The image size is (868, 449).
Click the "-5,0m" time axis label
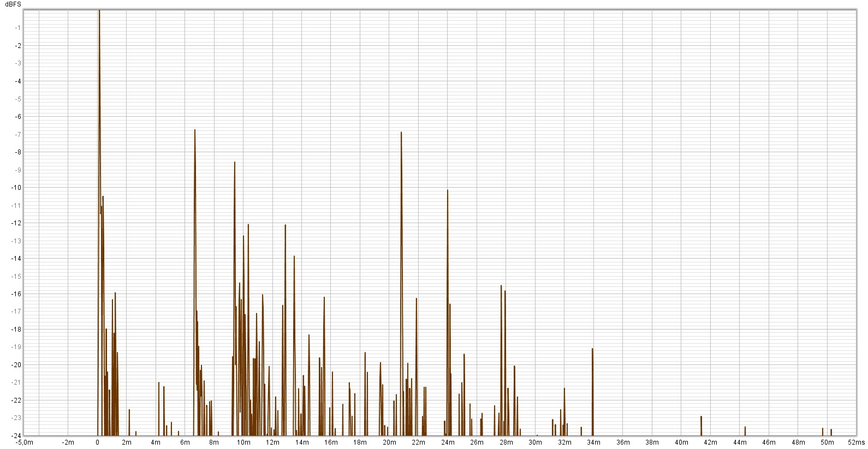coord(24,442)
